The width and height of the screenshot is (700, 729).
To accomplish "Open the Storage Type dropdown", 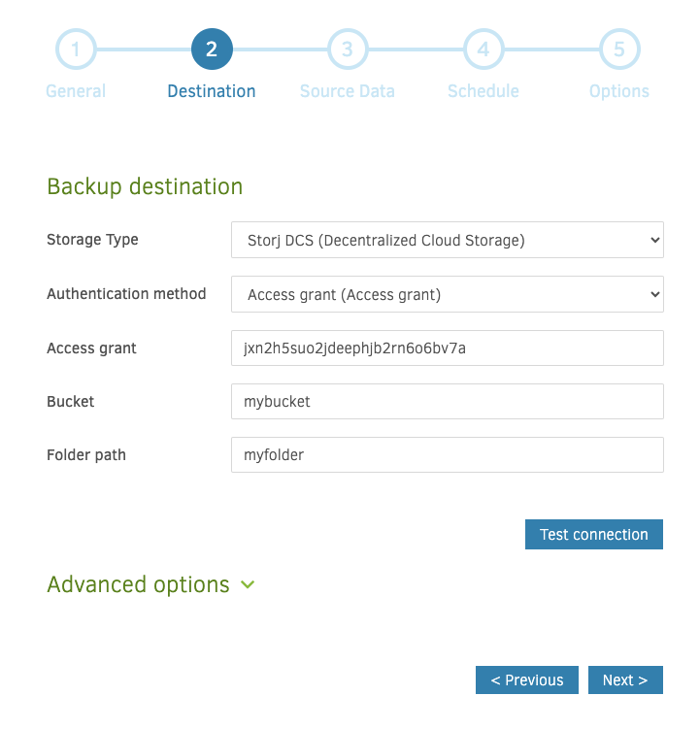I will pyautogui.click(x=448, y=240).
